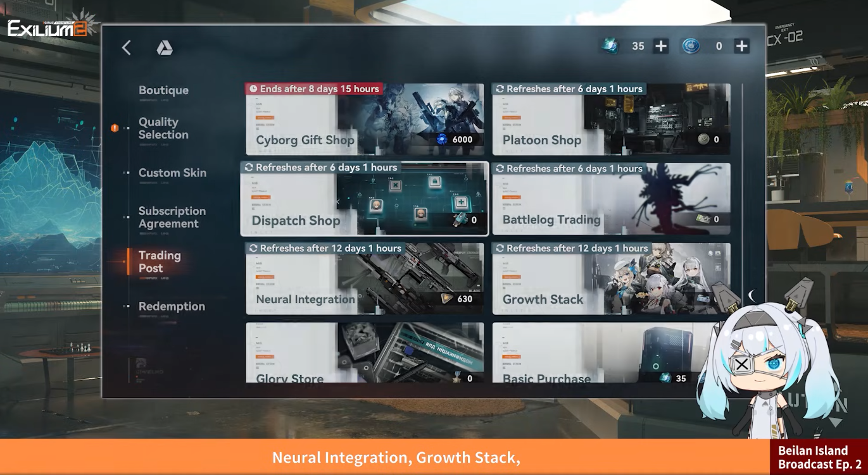Open the Basic Purchase card
This screenshot has height=475, width=868.
[x=612, y=353]
